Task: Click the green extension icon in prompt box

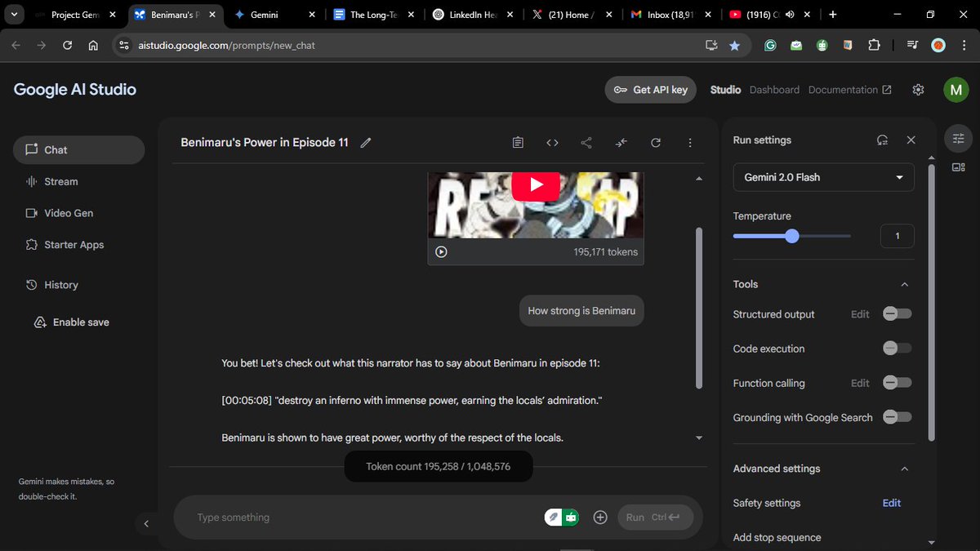Action: (x=571, y=518)
